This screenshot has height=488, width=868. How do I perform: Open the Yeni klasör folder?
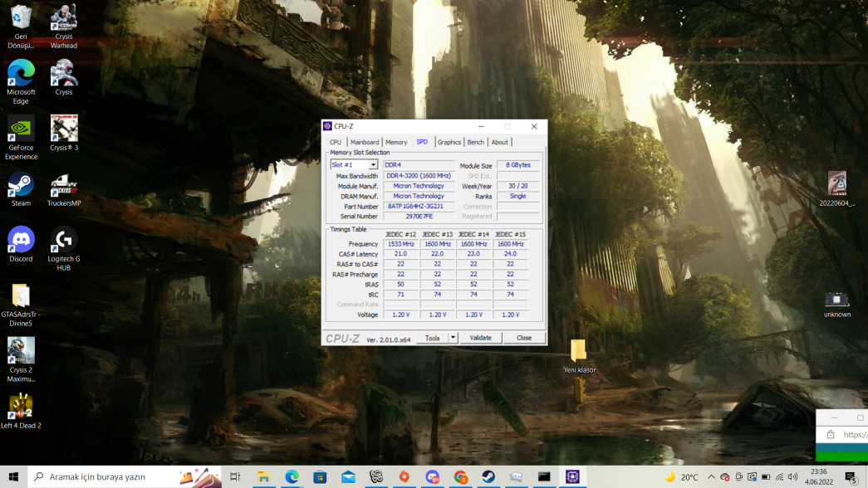click(x=579, y=351)
